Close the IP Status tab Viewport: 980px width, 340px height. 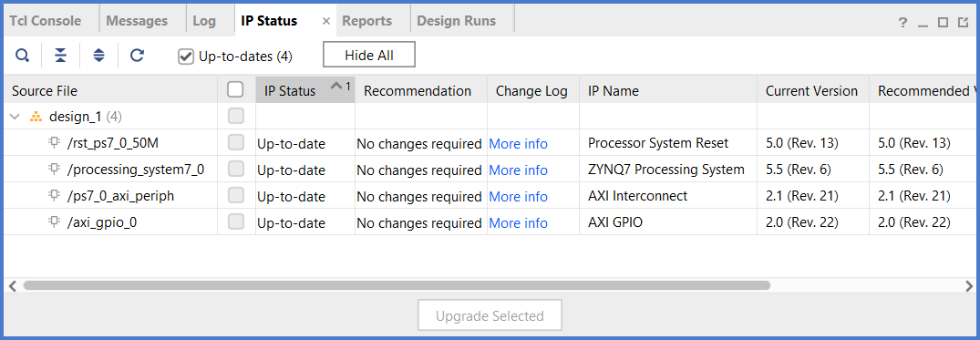coord(325,21)
